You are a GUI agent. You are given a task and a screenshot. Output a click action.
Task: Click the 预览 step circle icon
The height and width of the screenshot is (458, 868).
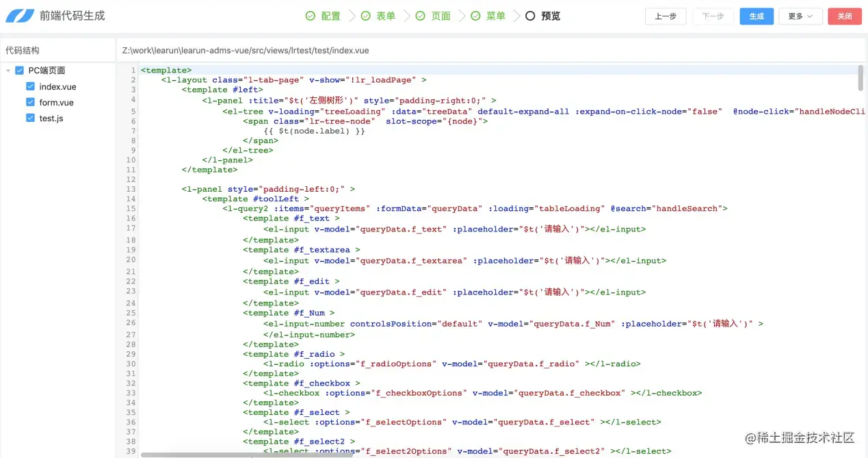pos(530,16)
